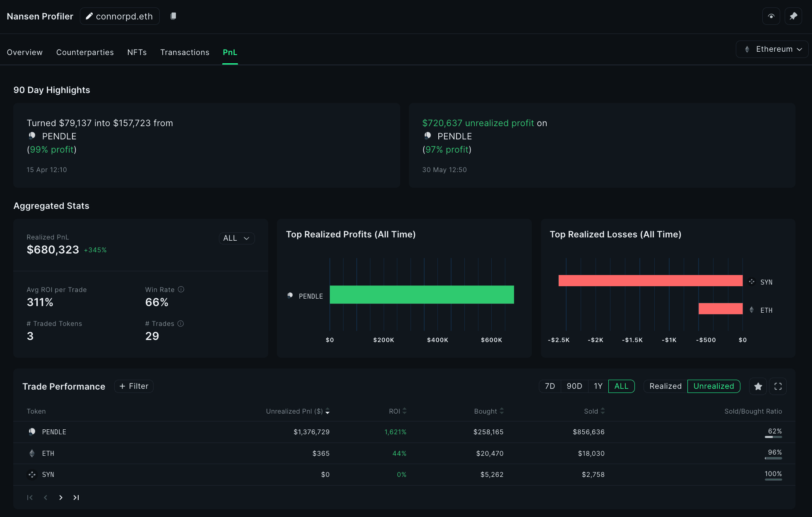The height and width of the screenshot is (517, 812).
Task: Click the # Trades info icon
Action: tap(180, 323)
